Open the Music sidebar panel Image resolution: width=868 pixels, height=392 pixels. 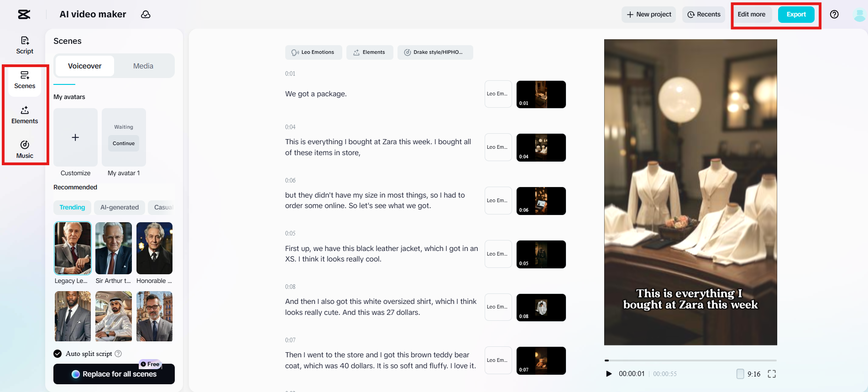(25, 150)
